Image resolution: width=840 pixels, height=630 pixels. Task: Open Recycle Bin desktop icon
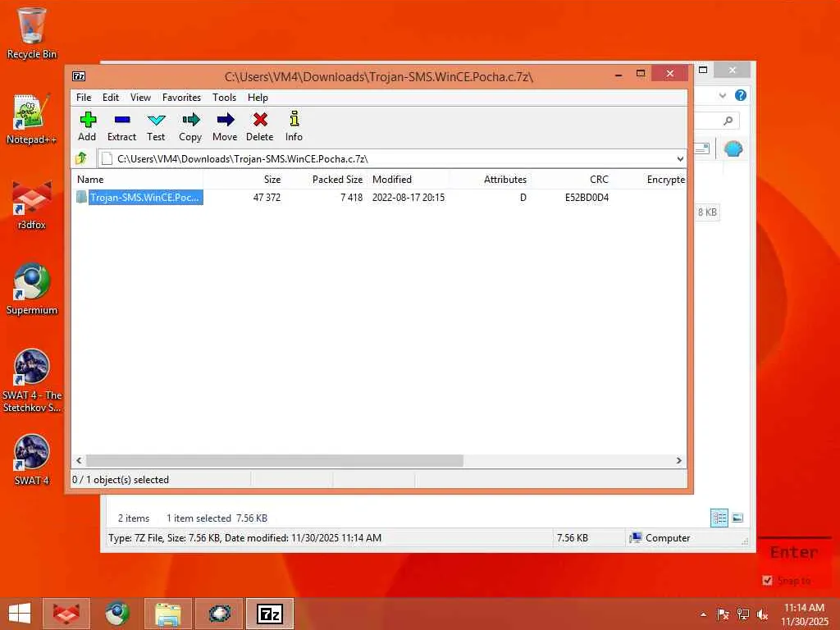coord(32,33)
